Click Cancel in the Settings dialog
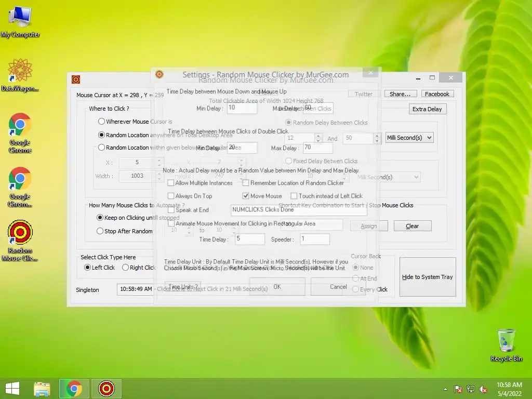 coord(338,287)
